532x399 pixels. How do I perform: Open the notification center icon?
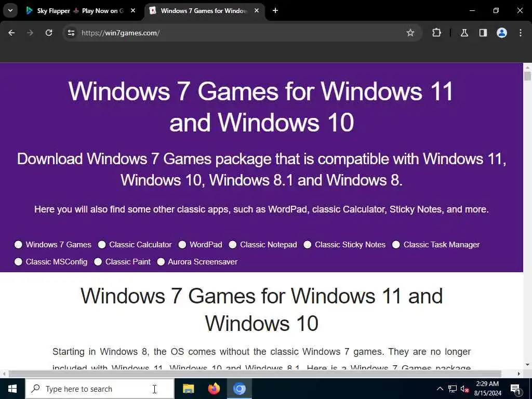[x=515, y=389]
